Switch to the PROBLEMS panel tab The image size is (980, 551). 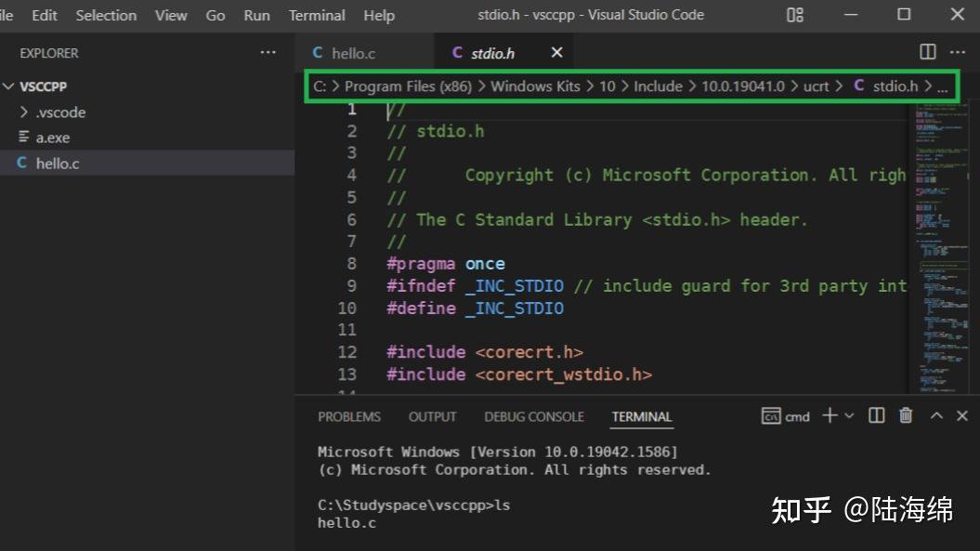(x=349, y=416)
